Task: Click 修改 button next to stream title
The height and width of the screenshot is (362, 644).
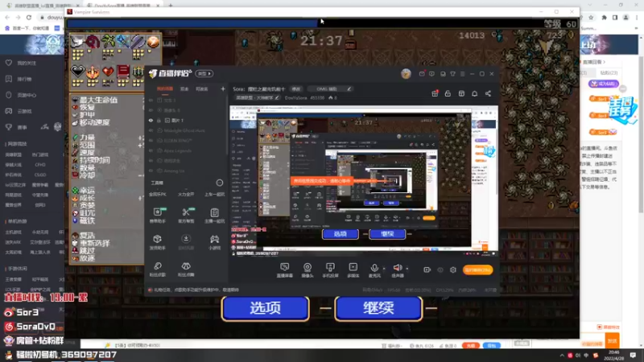Action: coord(296,88)
